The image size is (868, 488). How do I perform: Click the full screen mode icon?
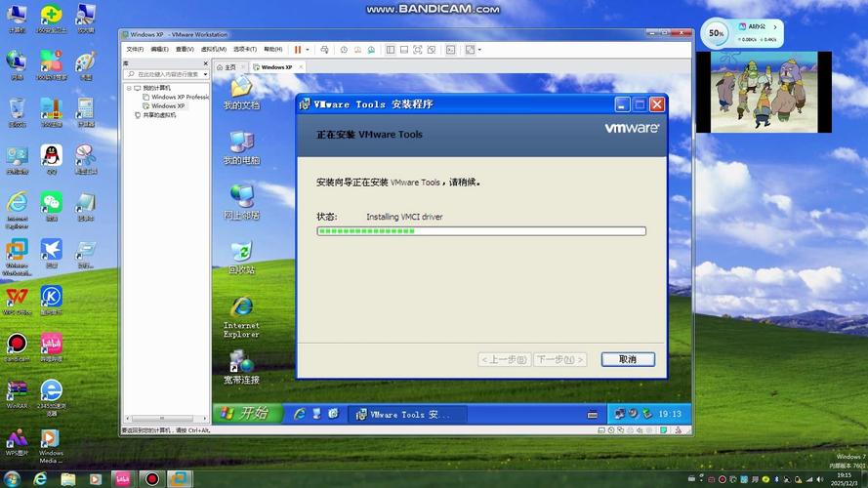click(x=418, y=50)
